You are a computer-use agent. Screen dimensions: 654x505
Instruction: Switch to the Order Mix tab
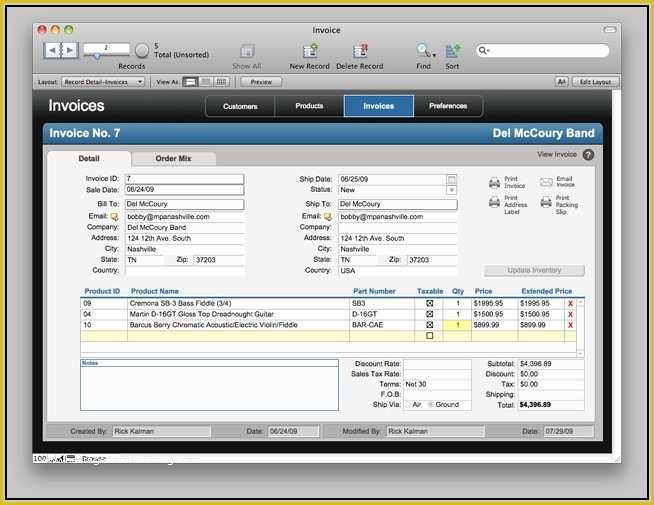(x=174, y=158)
